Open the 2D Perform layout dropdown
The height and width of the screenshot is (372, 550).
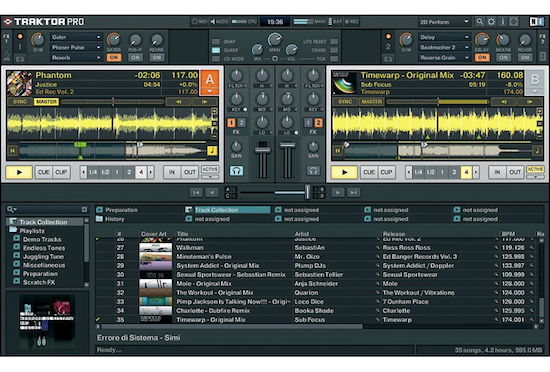click(444, 22)
